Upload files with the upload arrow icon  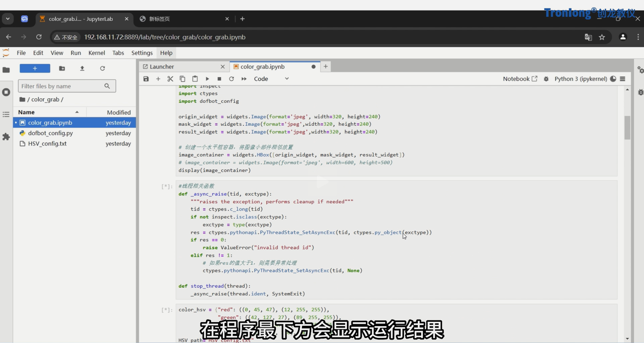click(x=82, y=68)
